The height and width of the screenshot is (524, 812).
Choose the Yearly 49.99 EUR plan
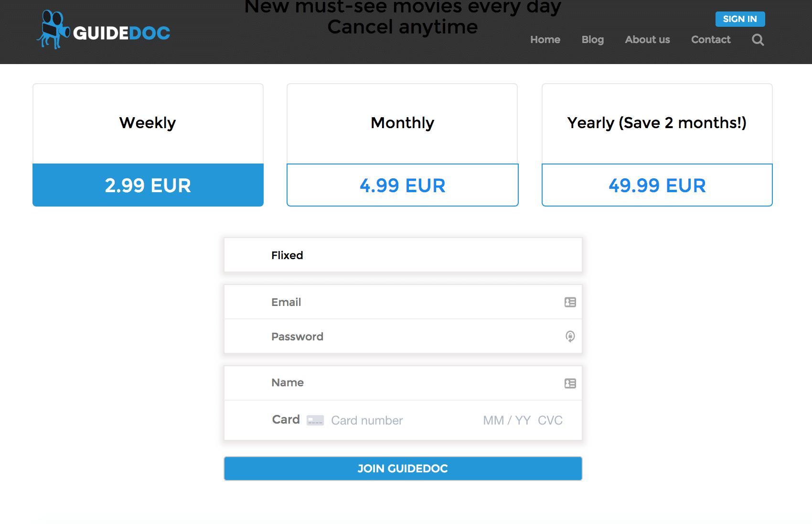pyautogui.click(x=657, y=185)
